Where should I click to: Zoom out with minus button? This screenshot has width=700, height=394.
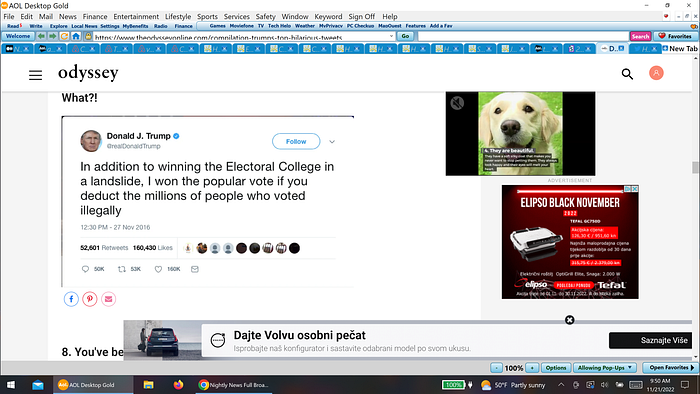point(496,368)
